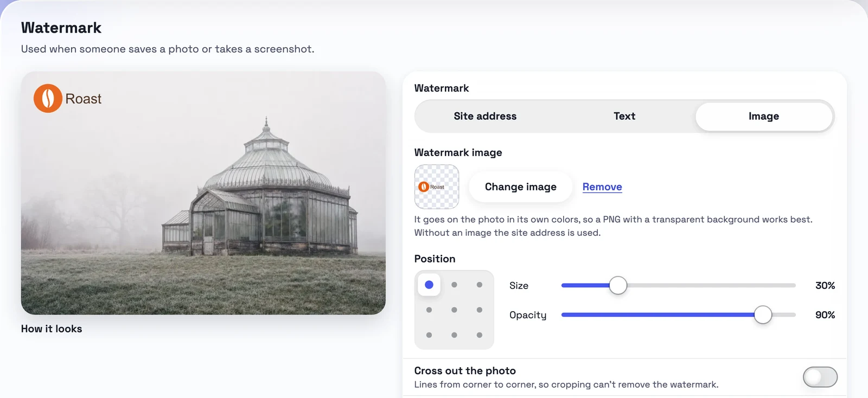The image size is (868, 398).
Task: Click the 'Size' label
Action: [x=519, y=285]
